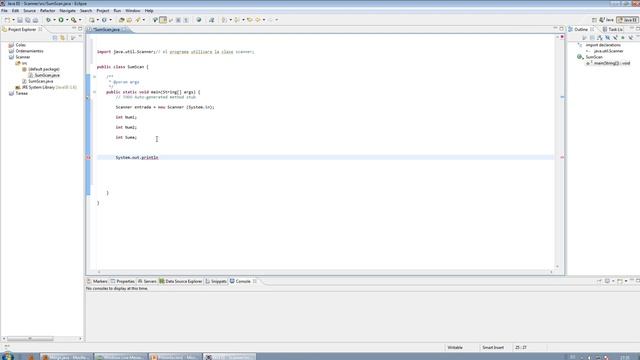
Task: Click the Previous Annotation toolbar icon
Action: tap(237, 20)
